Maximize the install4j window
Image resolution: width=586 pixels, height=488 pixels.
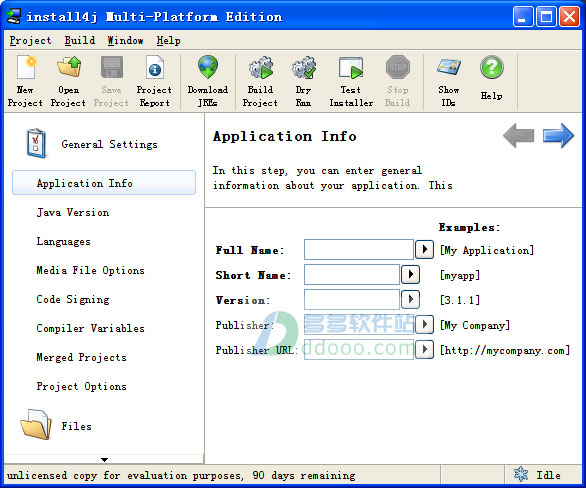(x=546, y=16)
